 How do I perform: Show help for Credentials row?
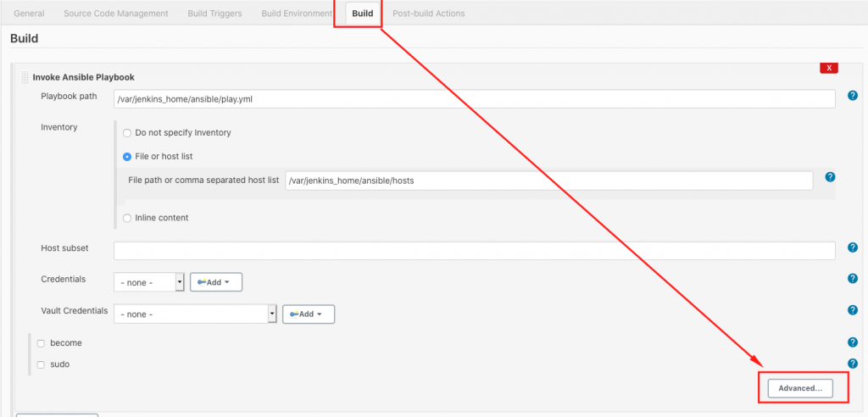coord(853,279)
